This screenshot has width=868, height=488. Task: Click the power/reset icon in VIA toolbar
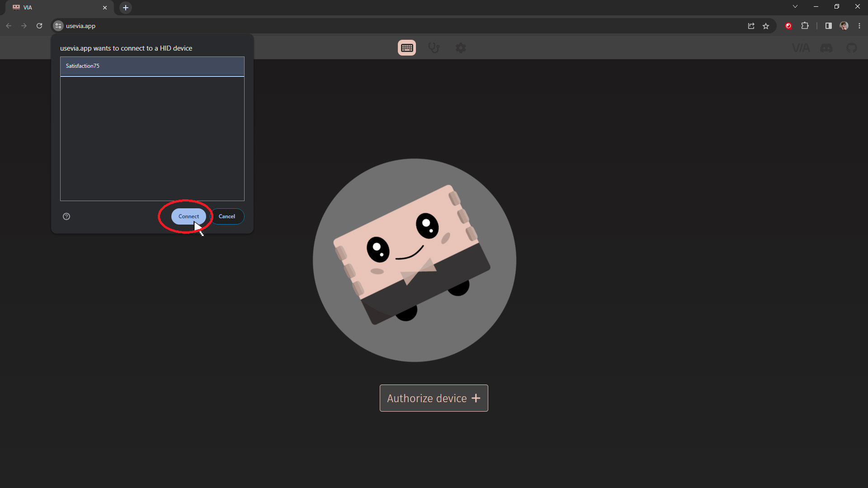tap(434, 47)
